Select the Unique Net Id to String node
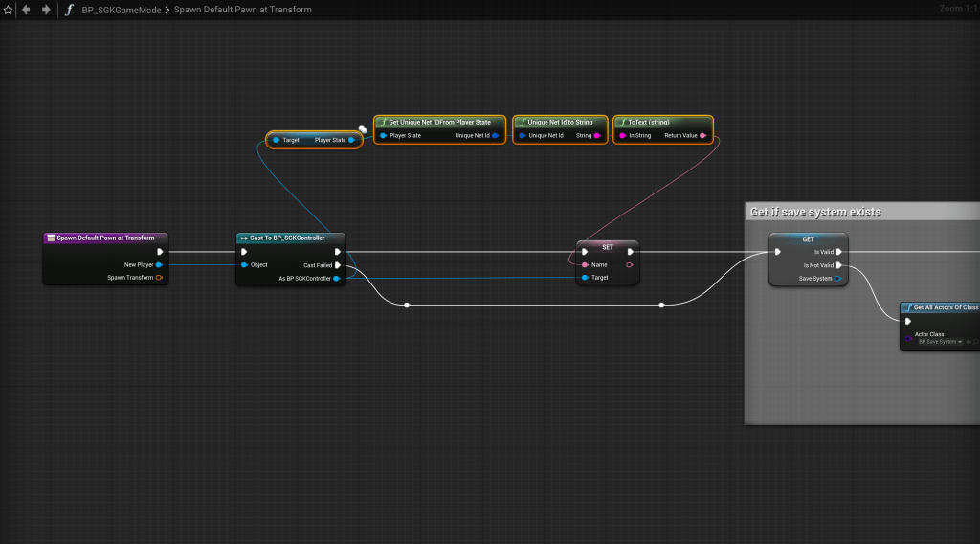The width and height of the screenshot is (980, 544). (x=560, y=123)
